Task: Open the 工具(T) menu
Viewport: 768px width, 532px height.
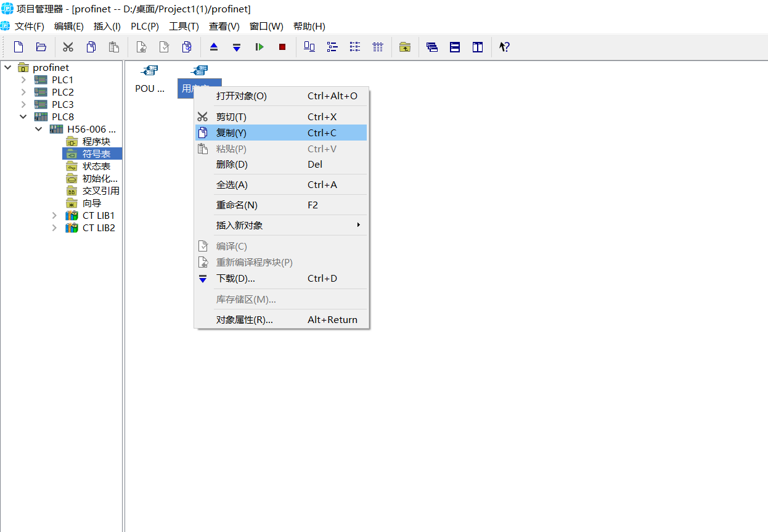Action: (184, 26)
